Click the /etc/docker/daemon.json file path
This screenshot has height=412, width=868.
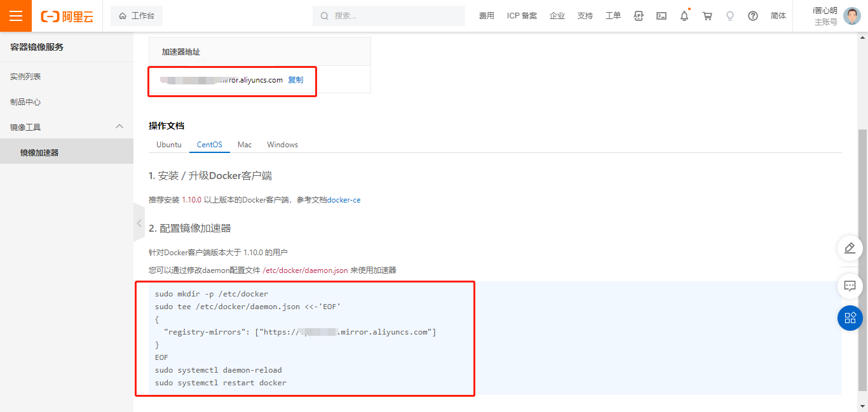305,270
